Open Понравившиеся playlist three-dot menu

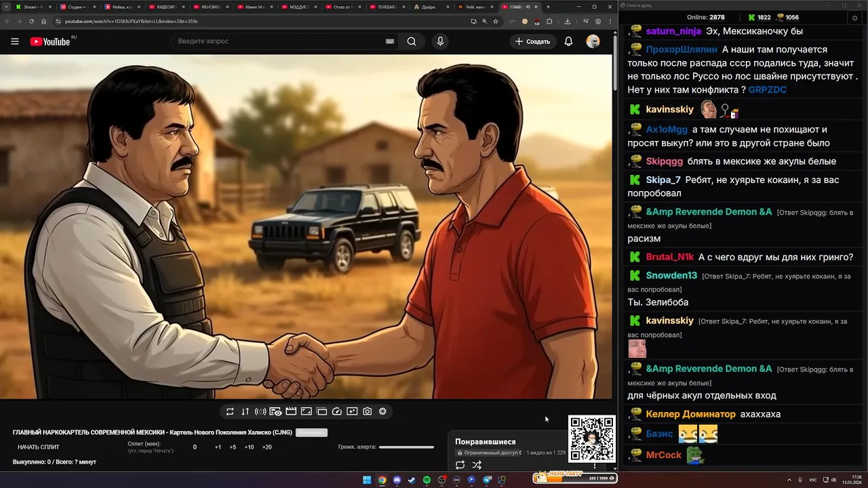(x=595, y=465)
